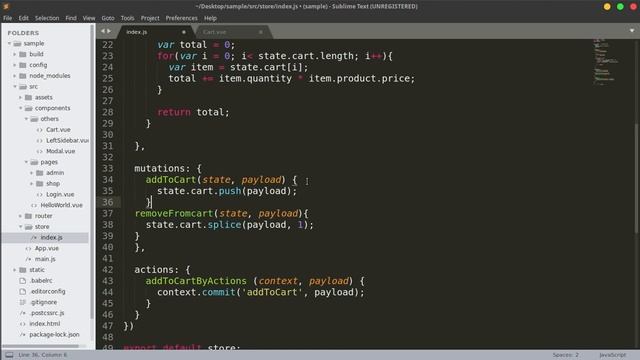The width and height of the screenshot is (640, 360).
Task: Open the Help menu
Action: (210, 18)
